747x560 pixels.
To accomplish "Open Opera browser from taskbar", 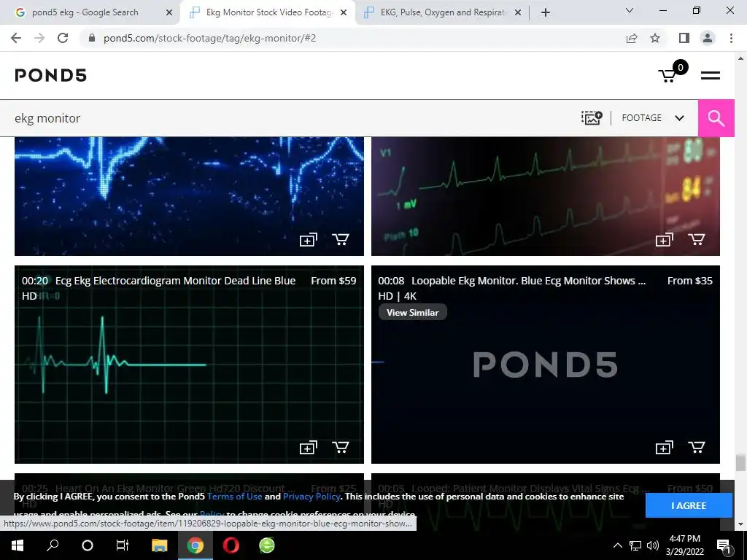I will coord(231,545).
